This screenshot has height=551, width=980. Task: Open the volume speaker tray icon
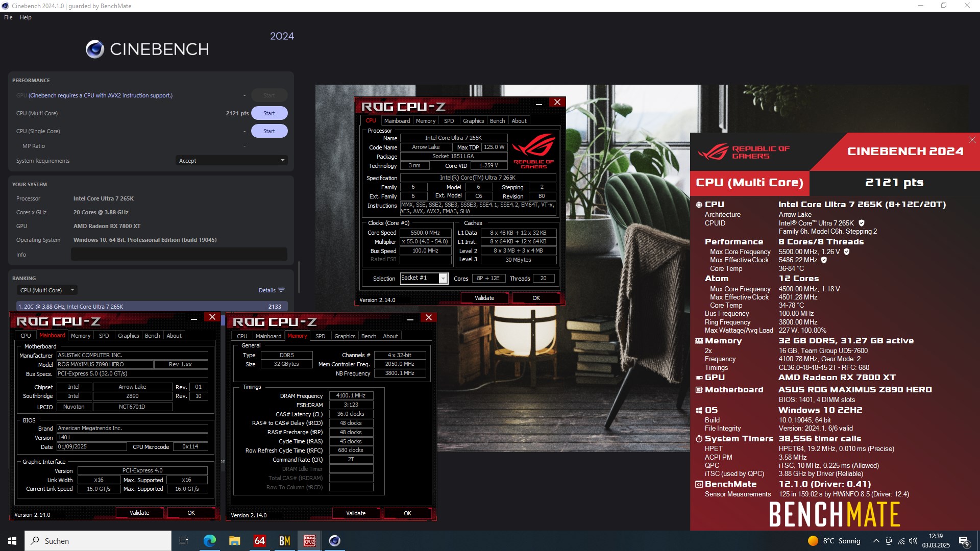(913, 541)
